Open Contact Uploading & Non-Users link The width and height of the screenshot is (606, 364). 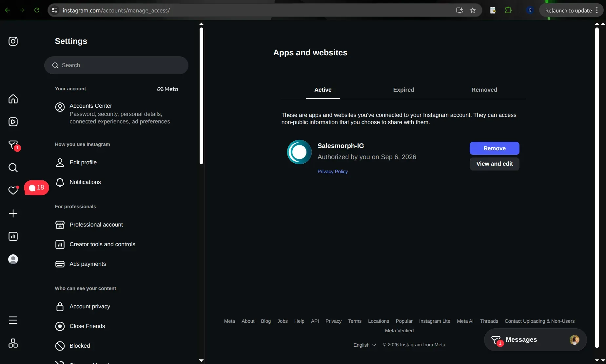(539, 321)
